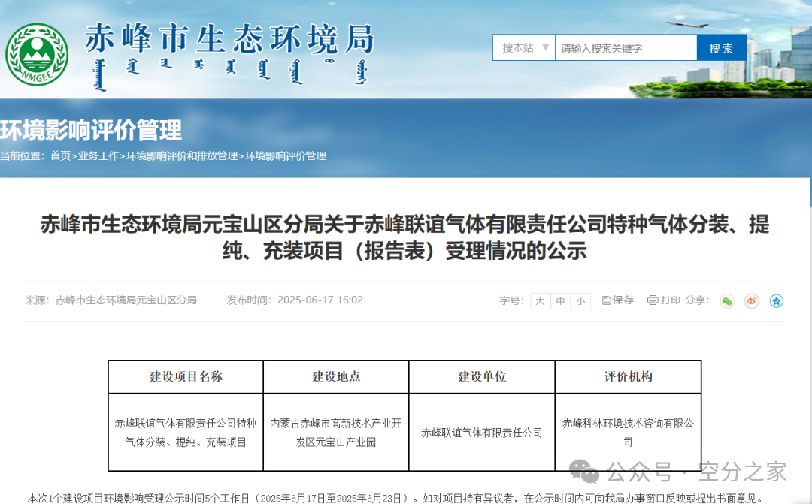
Task: Click the 赤峰市生态环境局 site title
Action: pyautogui.click(x=229, y=39)
